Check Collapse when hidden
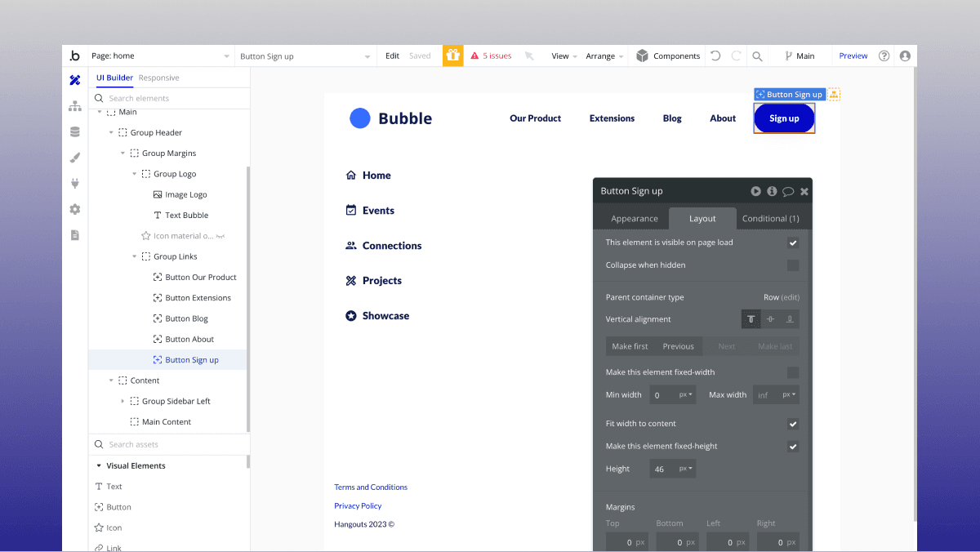Viewport: 980px width, 552px height. 793,265
